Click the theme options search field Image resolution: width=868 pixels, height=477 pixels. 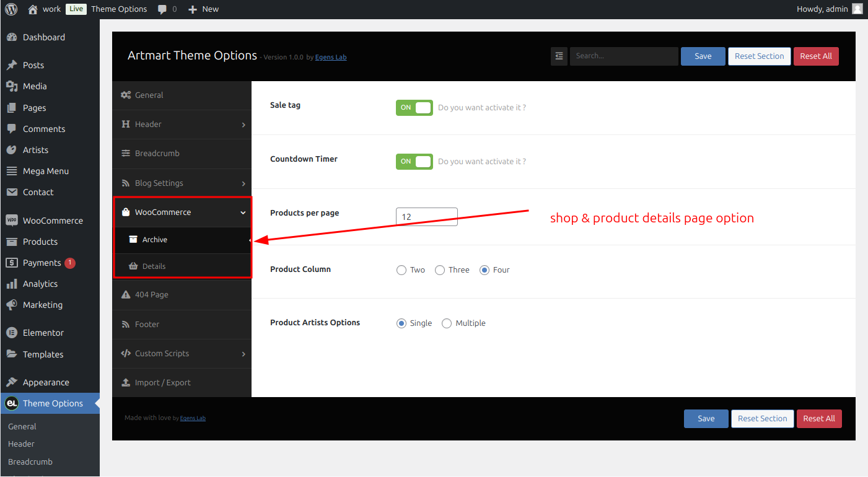point(624,56)
